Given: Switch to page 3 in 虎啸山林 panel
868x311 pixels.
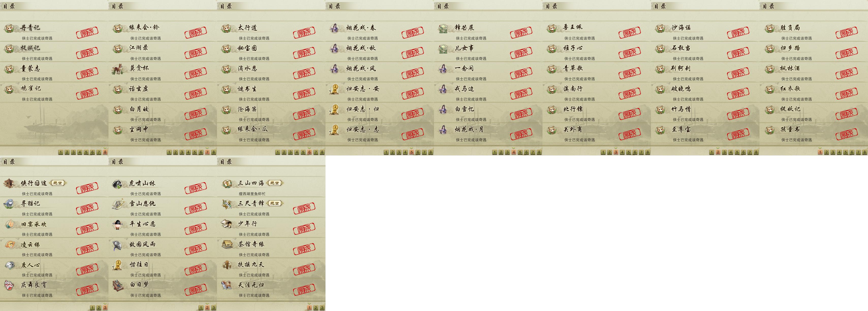Looking at the screenshot, I should tap(214, 308).
